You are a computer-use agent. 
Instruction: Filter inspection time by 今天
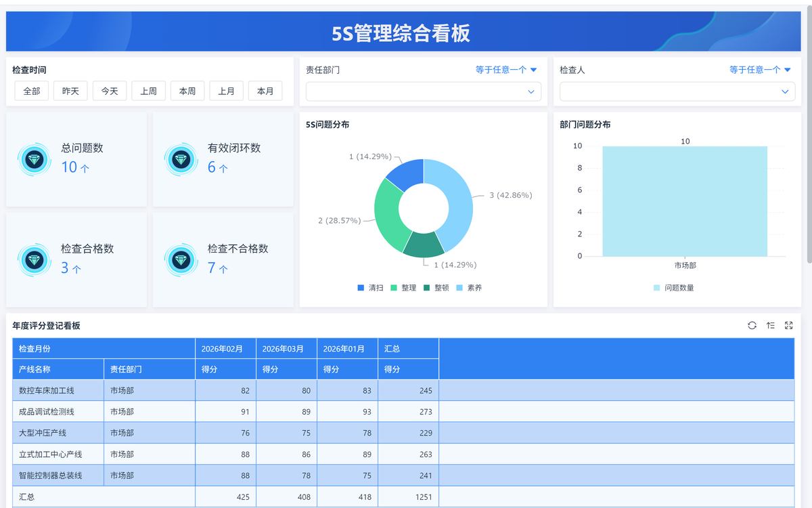pyautogui.click(x=110, y=91)
